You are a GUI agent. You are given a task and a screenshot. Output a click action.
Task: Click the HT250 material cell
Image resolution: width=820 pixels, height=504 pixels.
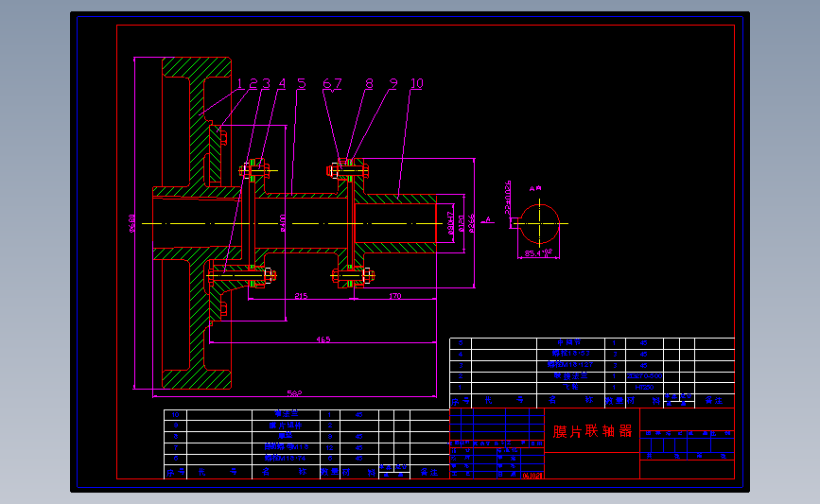[644, 388]
